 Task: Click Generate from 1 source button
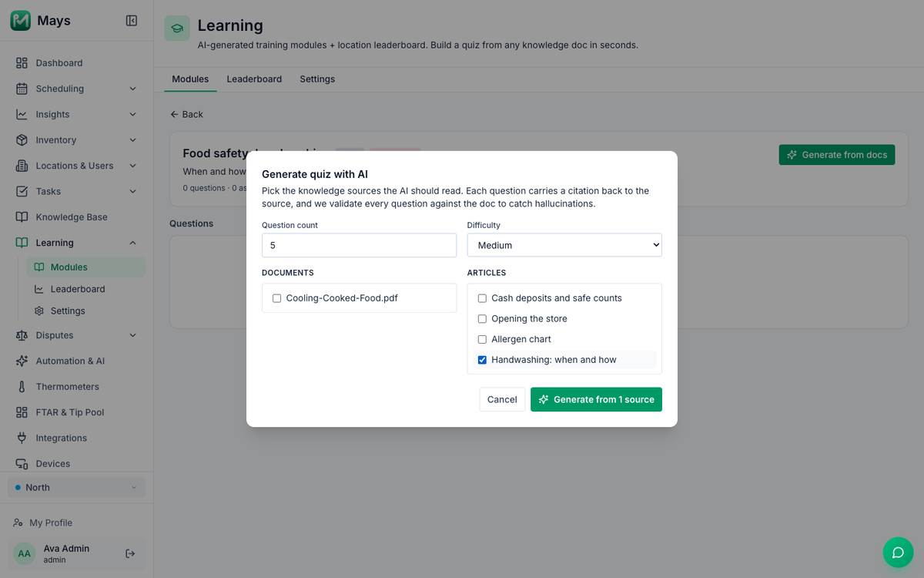596,399
